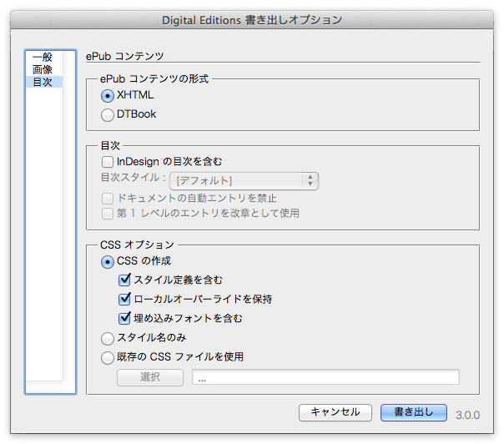The width and height of the screenshot is (504, 444).
Task: Toggle 第 1 レベルのエントリを改章として使用 checkbox
Action: [x=108, y=214]
